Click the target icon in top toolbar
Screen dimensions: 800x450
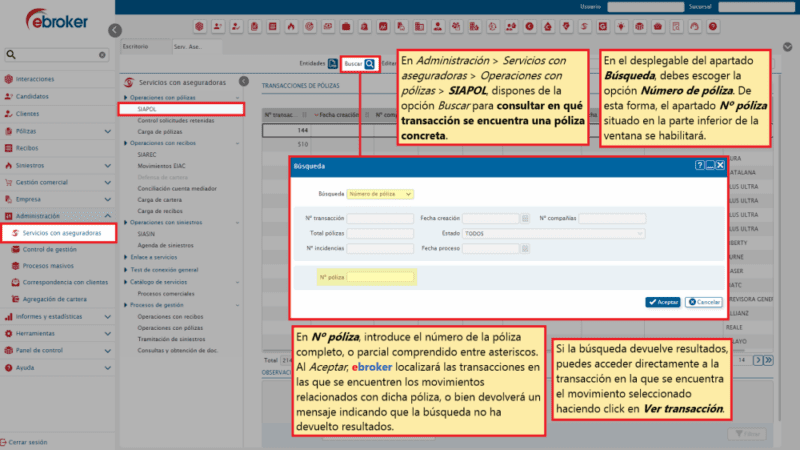[x=309, y=27]
